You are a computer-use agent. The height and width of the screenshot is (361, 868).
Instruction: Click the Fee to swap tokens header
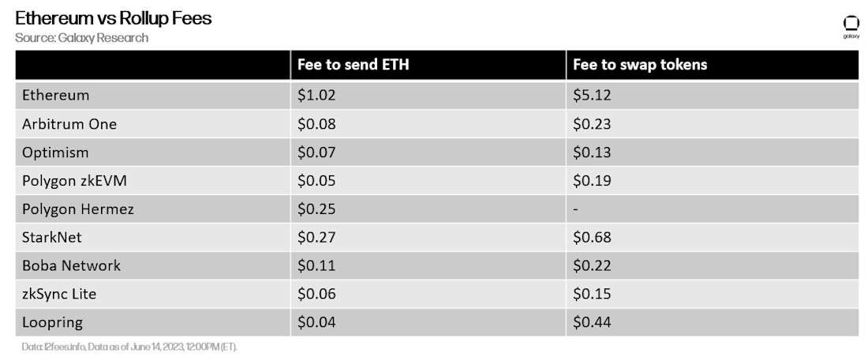pyautogui.click(x=640, y=64)
